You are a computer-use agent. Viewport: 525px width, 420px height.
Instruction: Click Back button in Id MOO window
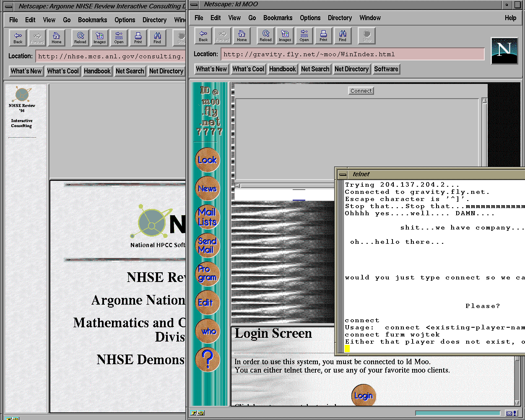tap(203, 36)
